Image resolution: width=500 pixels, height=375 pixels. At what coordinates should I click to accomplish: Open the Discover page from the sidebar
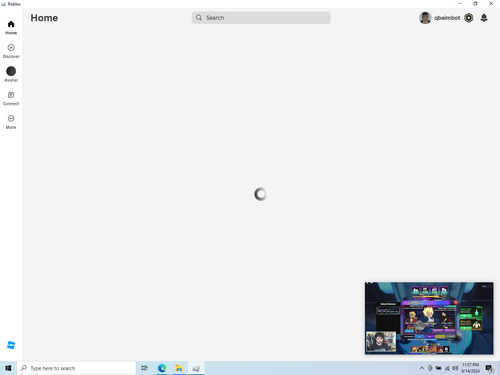pyautogui.click(x=11, y=51)
